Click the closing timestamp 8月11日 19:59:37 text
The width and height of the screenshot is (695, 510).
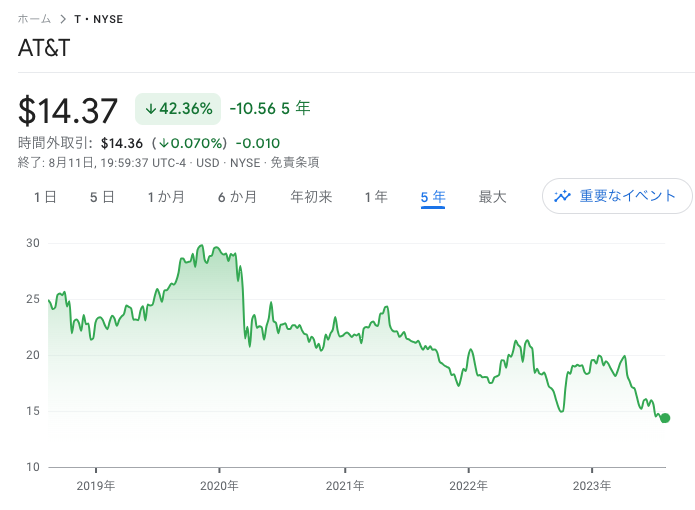coord(98,163)
